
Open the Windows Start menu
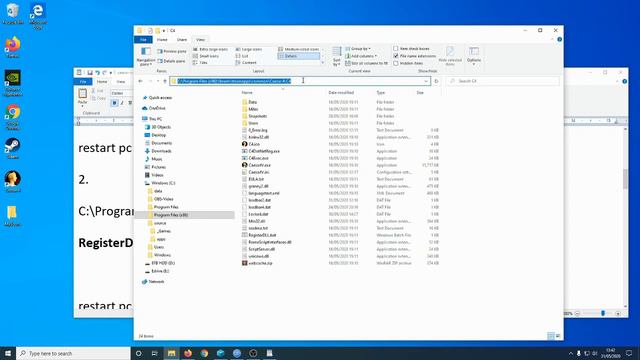(x=8, y=353)
